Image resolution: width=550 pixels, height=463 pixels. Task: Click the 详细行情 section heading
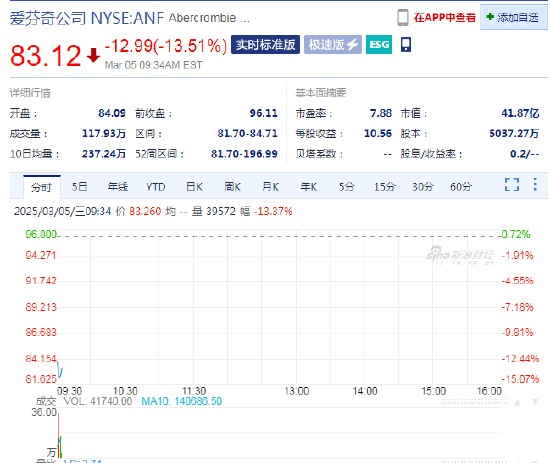(30, 93)
